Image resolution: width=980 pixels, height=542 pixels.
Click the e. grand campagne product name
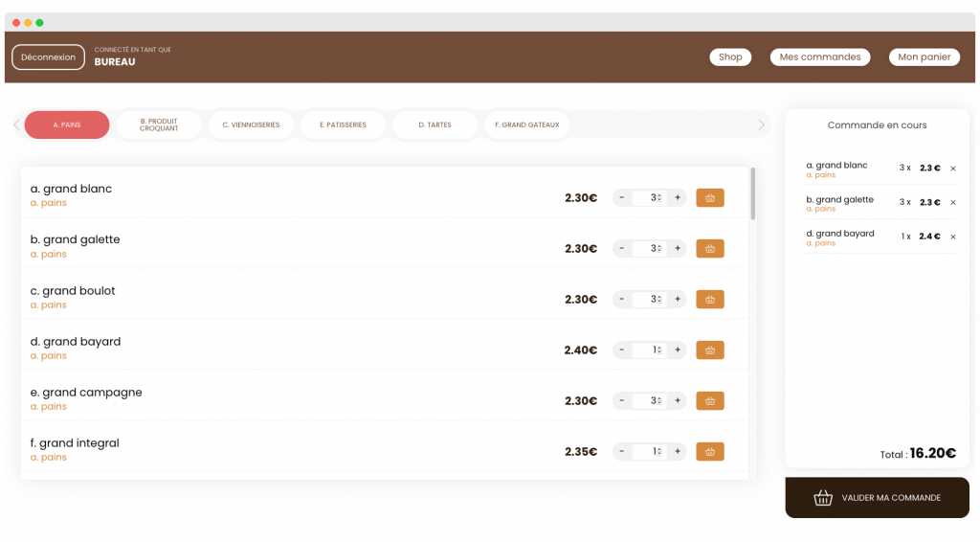[x=86, y=393]
